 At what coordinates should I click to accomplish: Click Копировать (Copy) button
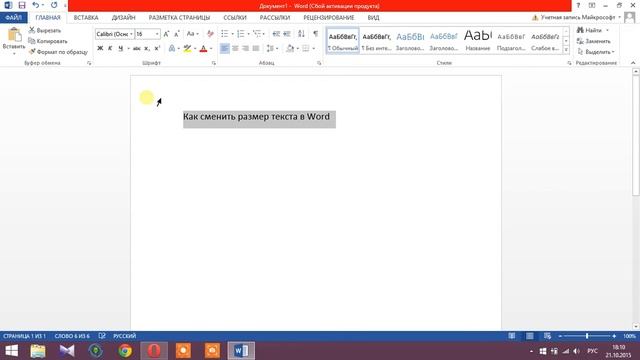pyautogui.click(x=48, y=41)
